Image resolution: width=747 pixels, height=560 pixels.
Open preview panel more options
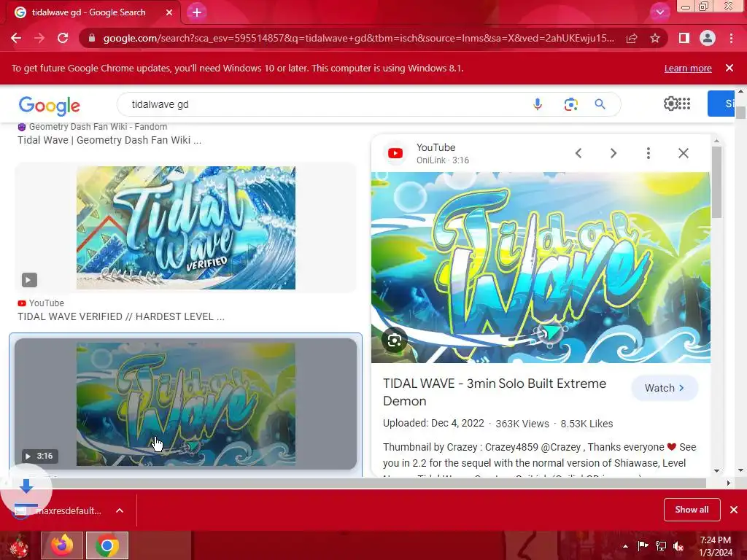point(649,153)
